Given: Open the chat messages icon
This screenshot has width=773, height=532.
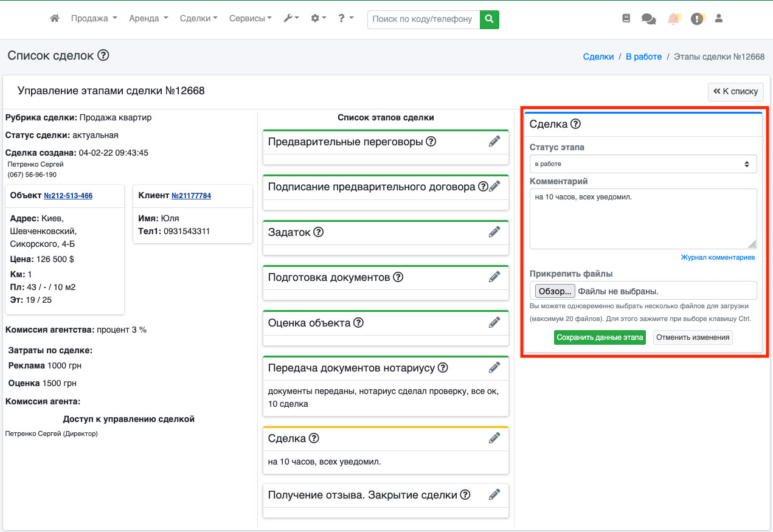Looking at the screenshot, I should (648, 19).
